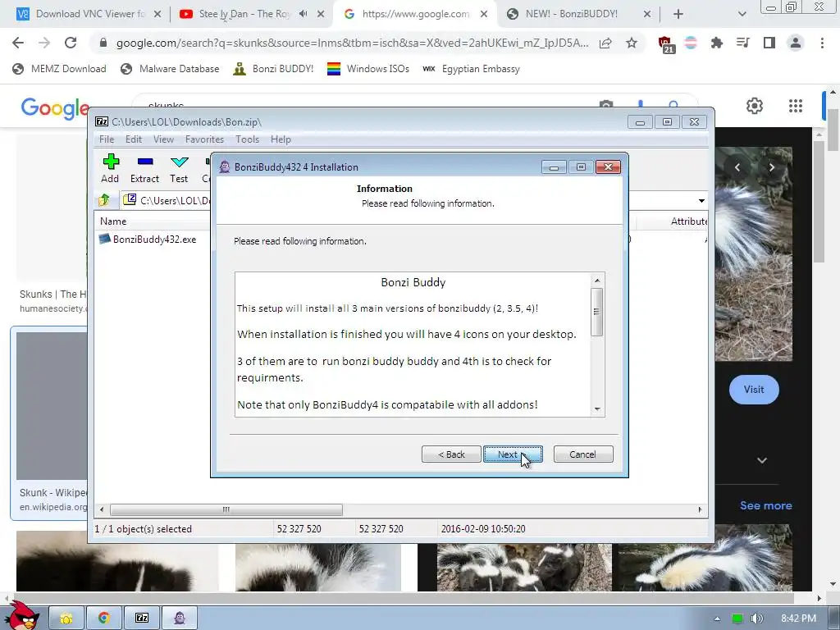This screenshot has height=630, width=840.
Task: Open the File menu in 7-Zip
Action: pyautogui.click(x=107, y=139)
